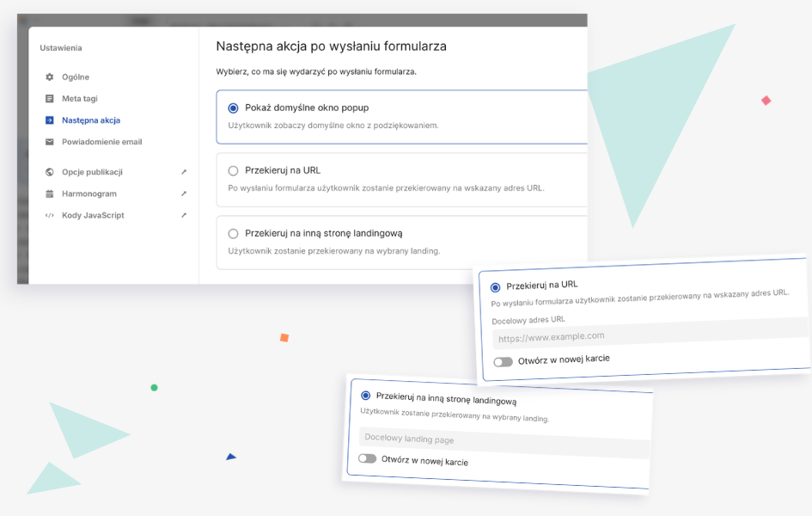The height and width of the screenshot is (516, 812).
Task: Open the Meta tagi settings section
Action: pos(80,98)
